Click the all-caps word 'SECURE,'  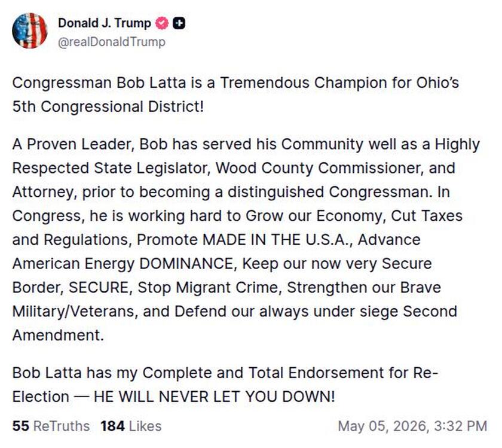[x=100, y=288]
